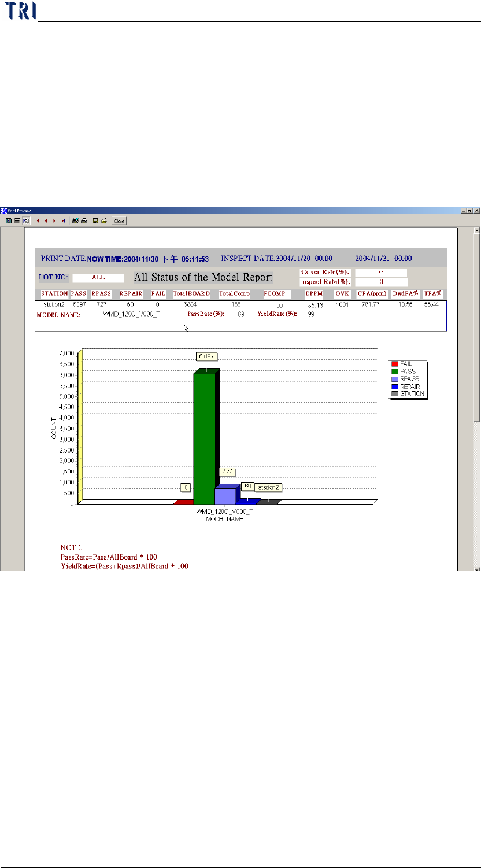The height and width of the screenshot is (868, 481).
Task: Click the RPASS bar labeled 727
Action: pos(227,495)
